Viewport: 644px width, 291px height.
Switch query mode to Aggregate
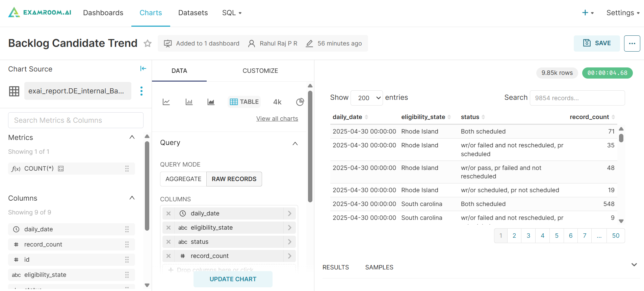[183, 179]
